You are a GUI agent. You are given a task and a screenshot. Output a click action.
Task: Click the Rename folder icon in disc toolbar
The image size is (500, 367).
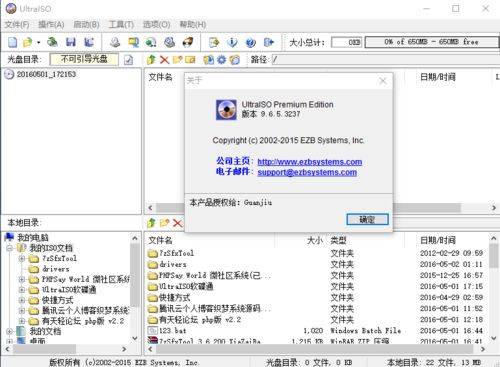[x=190, y=60]
